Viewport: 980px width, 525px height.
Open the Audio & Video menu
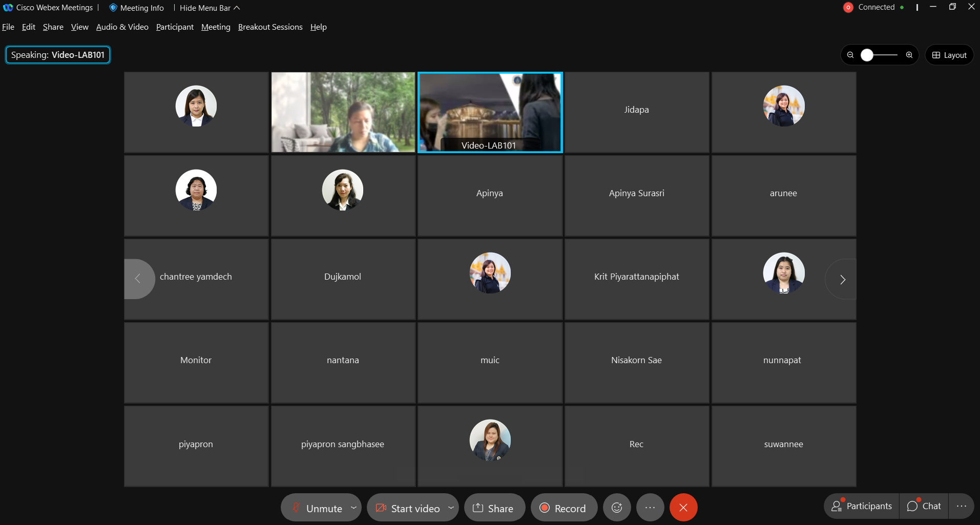coord(122,27)
